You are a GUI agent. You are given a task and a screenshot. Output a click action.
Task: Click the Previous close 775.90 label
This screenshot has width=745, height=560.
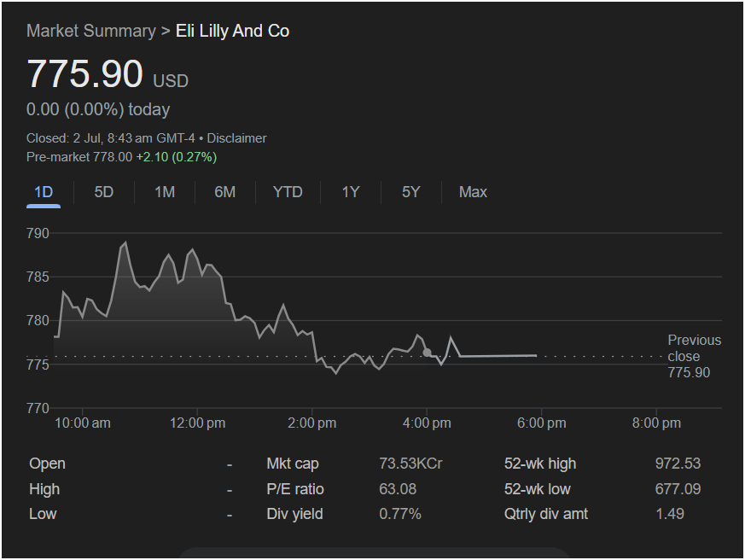tap(694, 356)
